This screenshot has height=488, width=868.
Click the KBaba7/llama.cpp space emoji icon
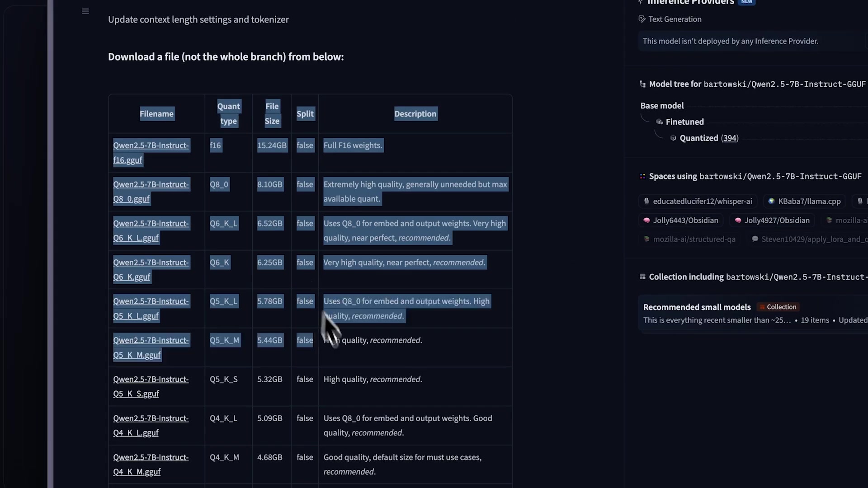(772, 202)
